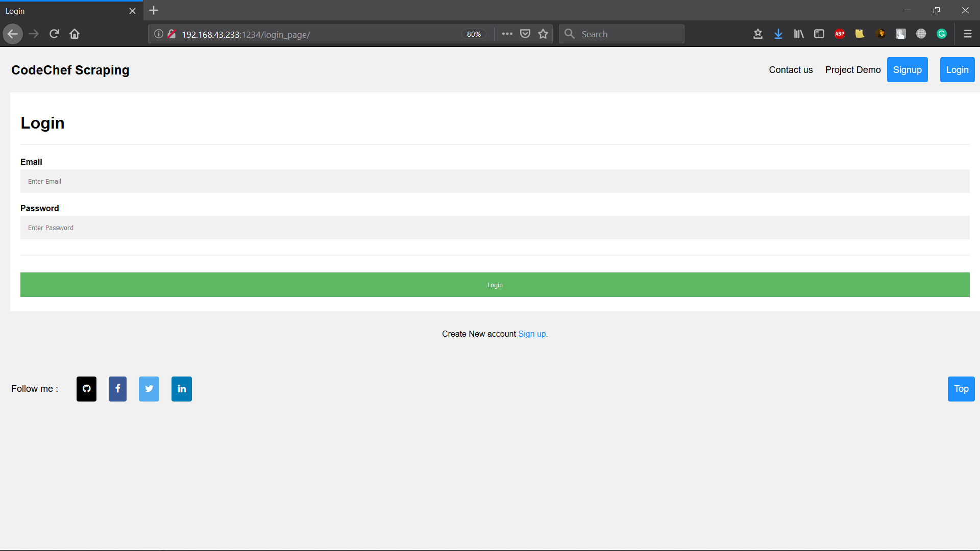Screen dimensions: 980x551
Task: Open the GitHub social icon
Action: tap(86, 389)
